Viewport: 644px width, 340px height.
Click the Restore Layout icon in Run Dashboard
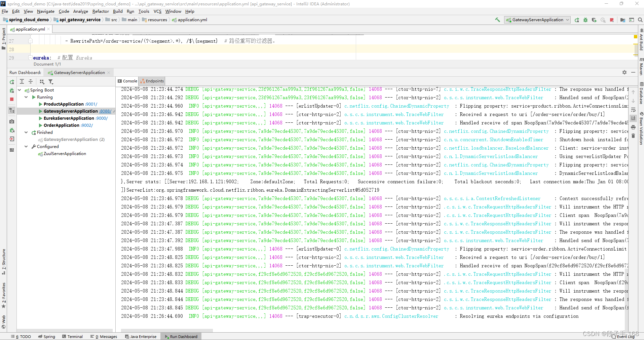12,150
